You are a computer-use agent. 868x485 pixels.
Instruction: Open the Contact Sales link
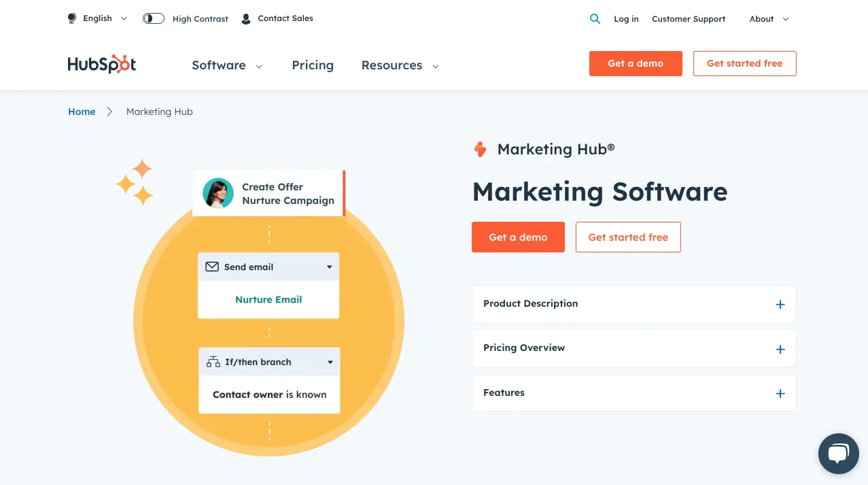tap(285, 18)
